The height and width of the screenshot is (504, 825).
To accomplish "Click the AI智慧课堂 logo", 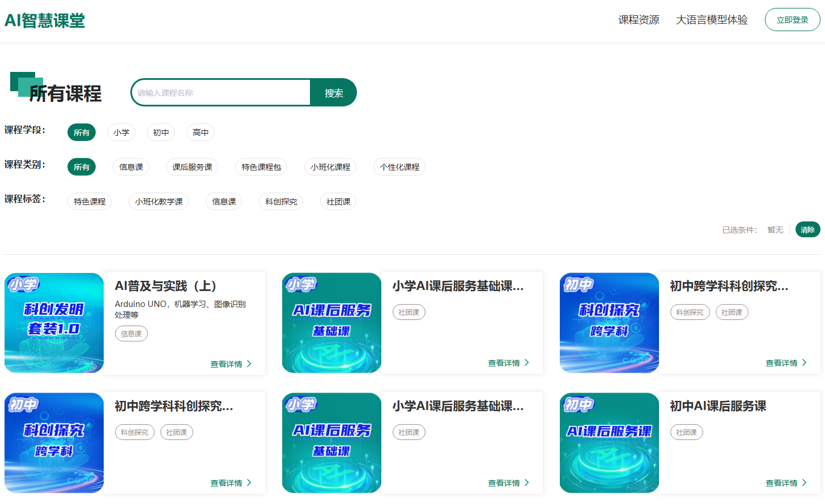I will [x=45, y=21].
